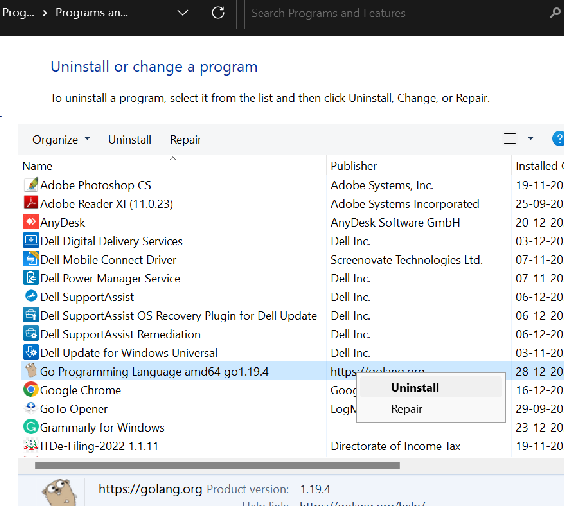Viewport: 564px width, 506px height.
Task: Select the AnyDesk program name
Action: [x=63, y=223]
